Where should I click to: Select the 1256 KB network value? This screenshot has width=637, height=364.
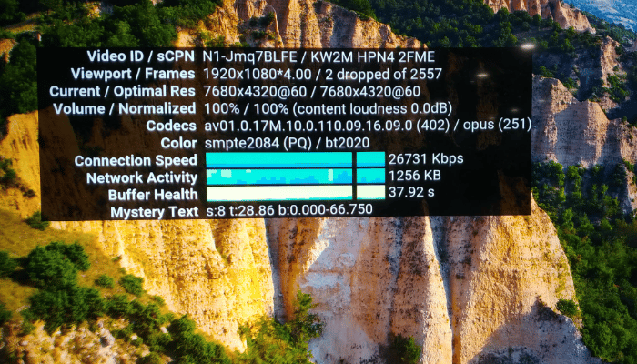[415, 176]
